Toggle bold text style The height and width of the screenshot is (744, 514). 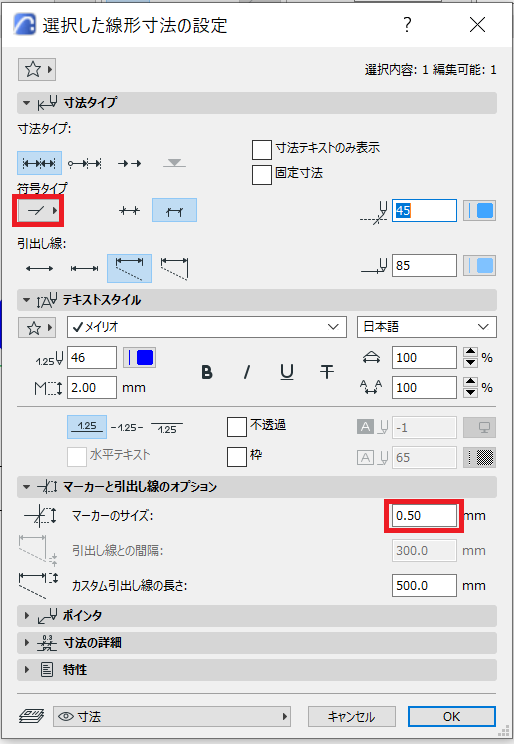click(x=206, y=372)
